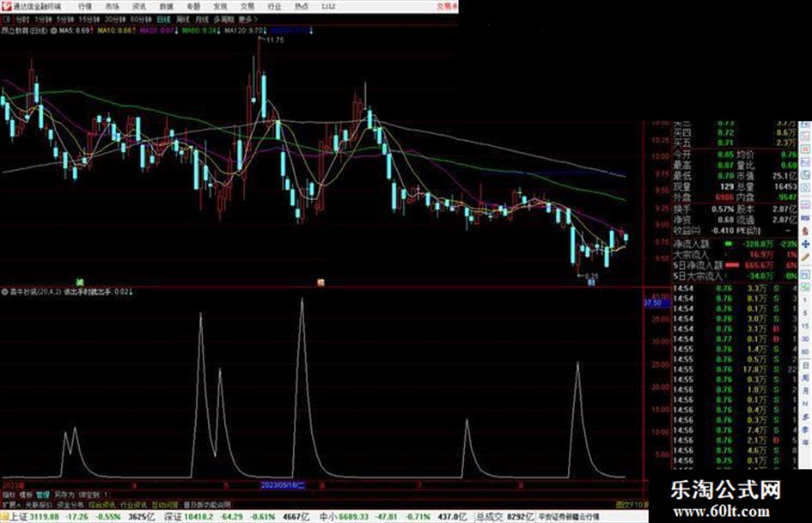Expand the 更多 period options
812x523 pixels.
(x=248, y=19)
